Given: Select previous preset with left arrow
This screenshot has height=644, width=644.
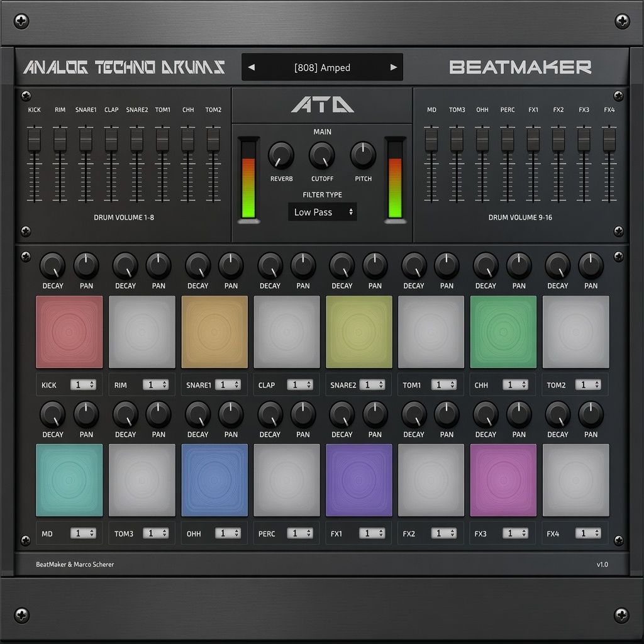Looking at the screenshot, I should 252,67.
